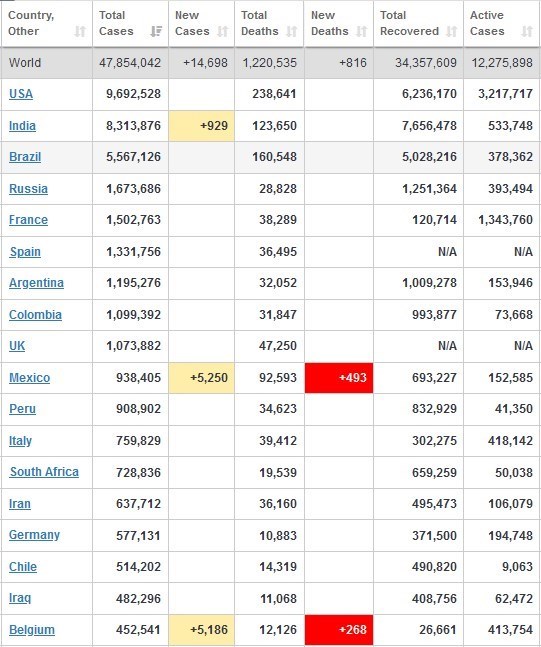The image size is (541, 647).
Task: Click Total Recovered sort arrows
Action: click(452, 31)
